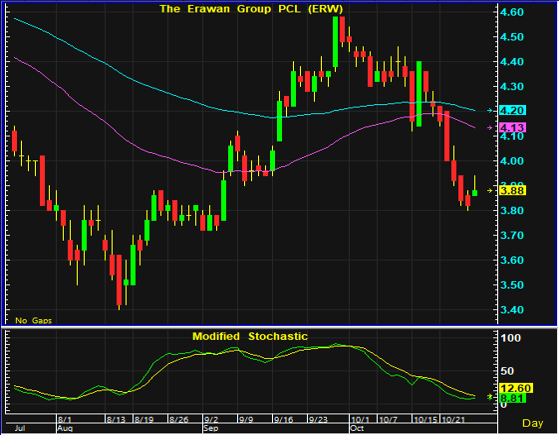Click the 3.60 price axis label
This screenshot has height=435, width=559.
point(512,260)
